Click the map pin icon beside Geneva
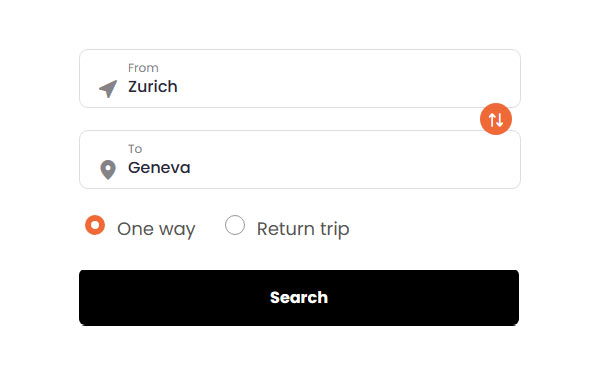The image size is (600, 375). (108, 170)
